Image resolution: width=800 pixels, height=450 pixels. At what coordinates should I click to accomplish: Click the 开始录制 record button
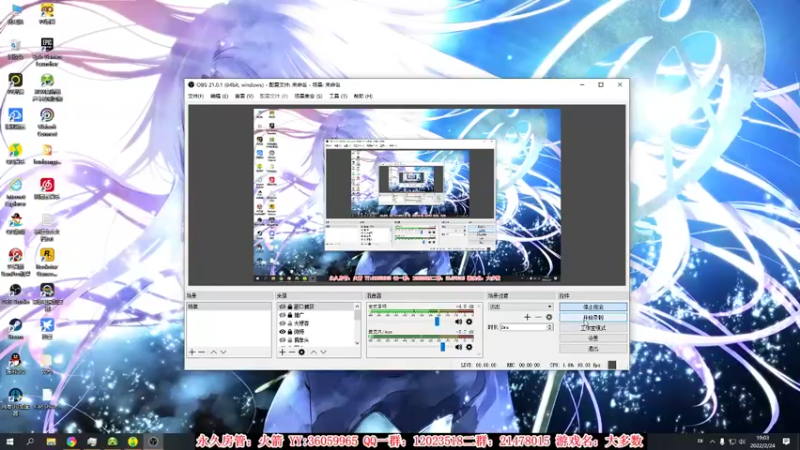(x=593, y=317)
